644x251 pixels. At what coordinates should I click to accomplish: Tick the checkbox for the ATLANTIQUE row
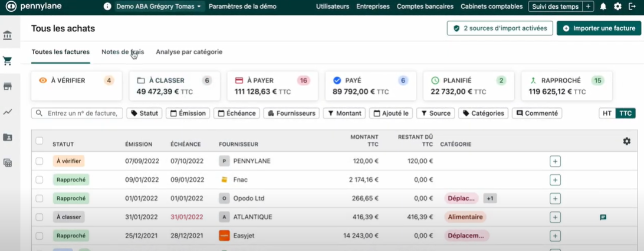coord(39,217)
